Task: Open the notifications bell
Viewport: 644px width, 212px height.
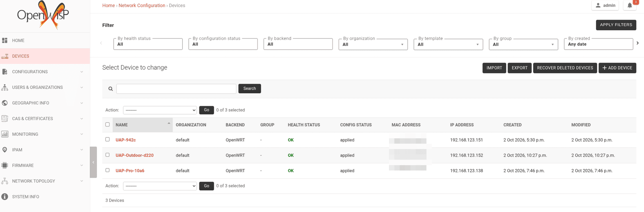Action: point(630,5)
